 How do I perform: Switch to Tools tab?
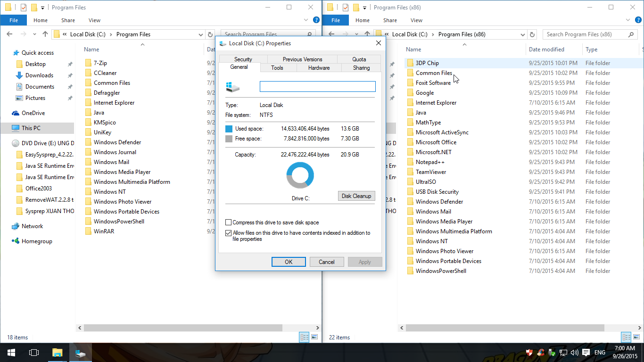click(277, 68)
